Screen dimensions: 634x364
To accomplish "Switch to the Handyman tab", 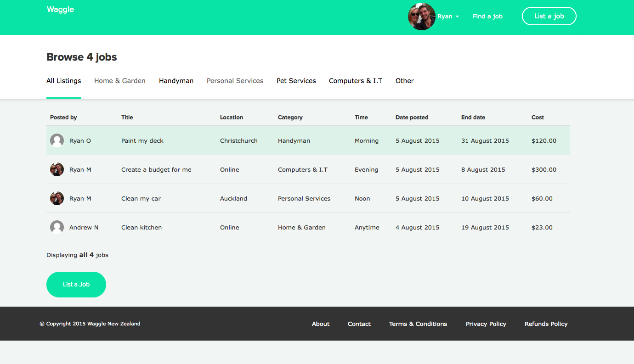I will 176,81.
